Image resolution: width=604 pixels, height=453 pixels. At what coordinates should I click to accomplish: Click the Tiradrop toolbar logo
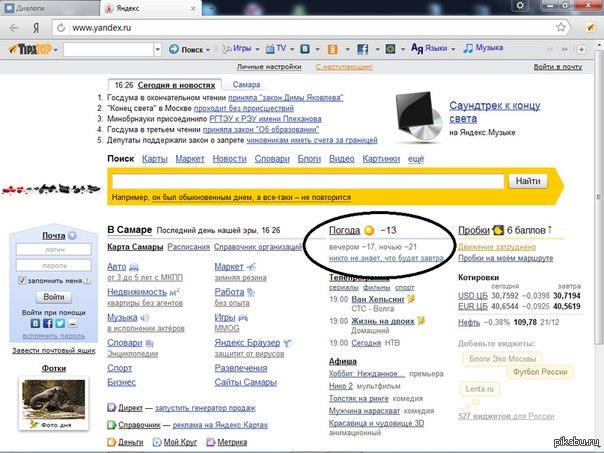pyautogui.click(x=30, y=49)
